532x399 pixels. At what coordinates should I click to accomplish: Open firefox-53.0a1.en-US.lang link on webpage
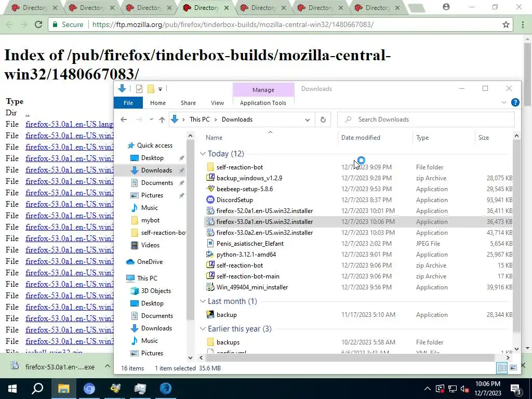(69, 124)
